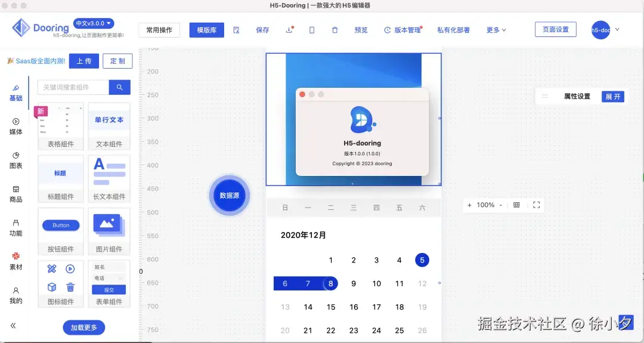Image resolution: width=644 pixels, height=343 pixels.
Task: Select the 我的 sidebar tab
Action: 16,296
